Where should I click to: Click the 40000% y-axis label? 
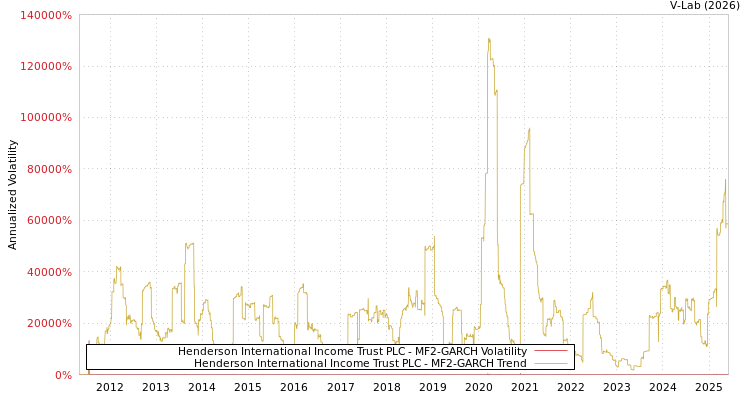49,272
